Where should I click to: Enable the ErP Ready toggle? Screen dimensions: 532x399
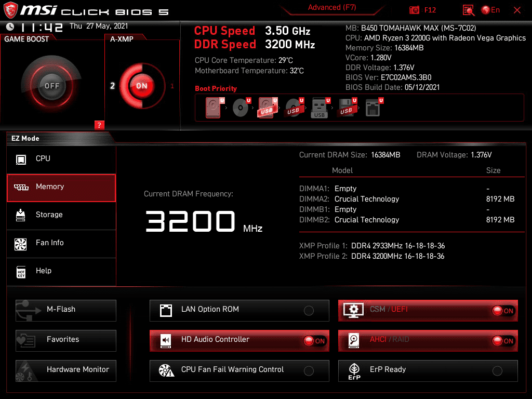point(497,371)
